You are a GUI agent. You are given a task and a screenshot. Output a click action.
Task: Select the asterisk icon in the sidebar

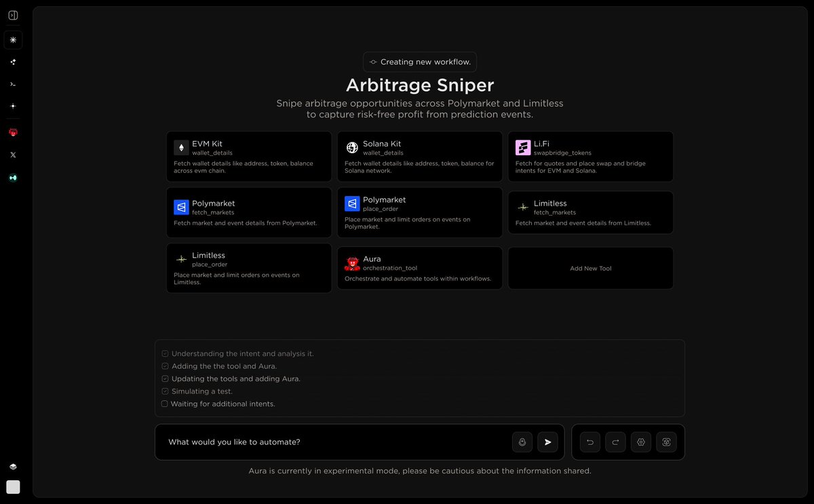point(13,40)
